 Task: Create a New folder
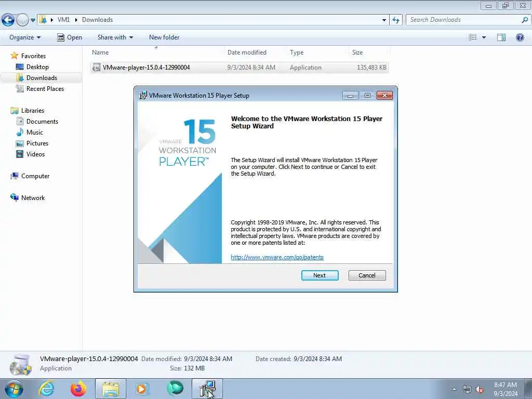(164, 37)
